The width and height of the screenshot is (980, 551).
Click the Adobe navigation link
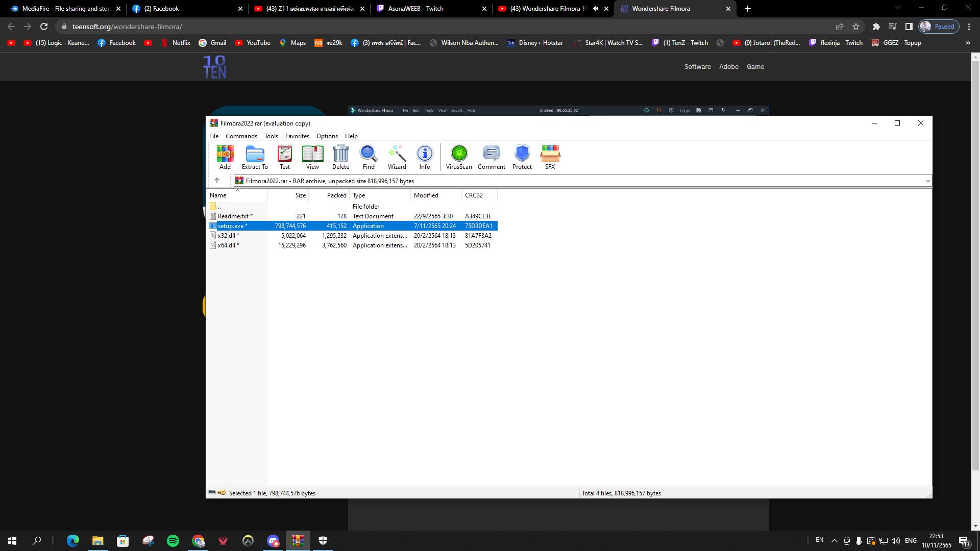(728, 67)
